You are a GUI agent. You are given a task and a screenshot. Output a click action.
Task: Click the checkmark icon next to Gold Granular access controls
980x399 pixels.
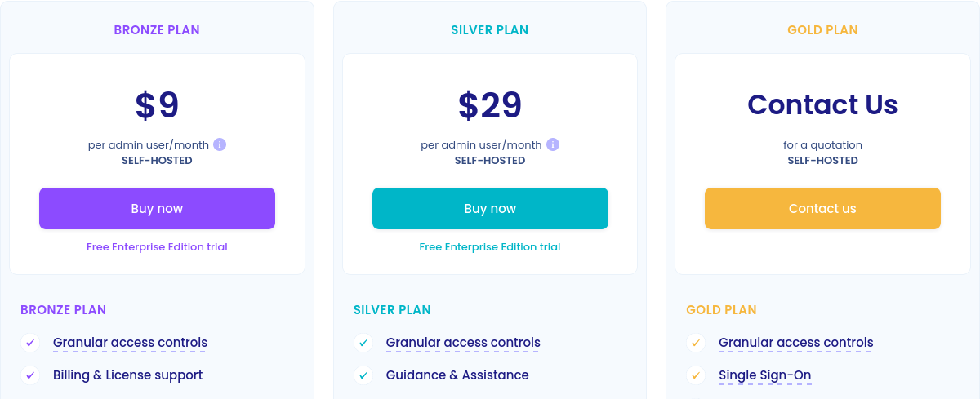coord(696,343)
